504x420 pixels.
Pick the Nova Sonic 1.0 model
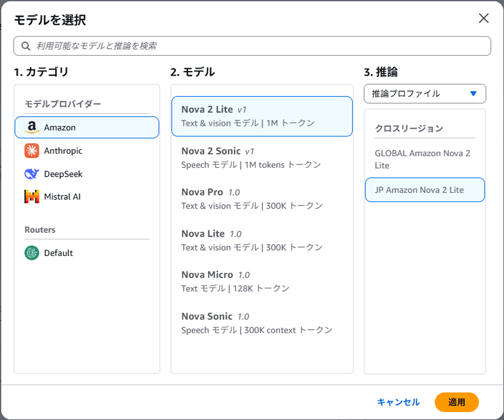pyautogui.click(x=262, y=323)
